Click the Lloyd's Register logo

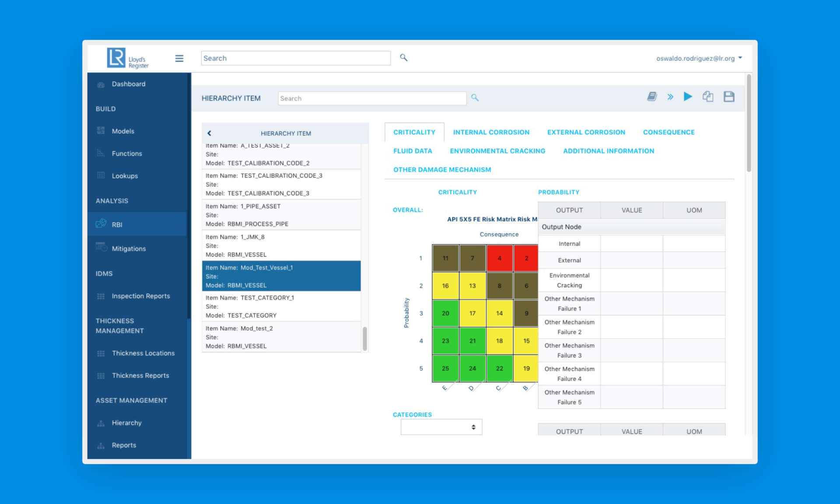click(x=128, y=58)
